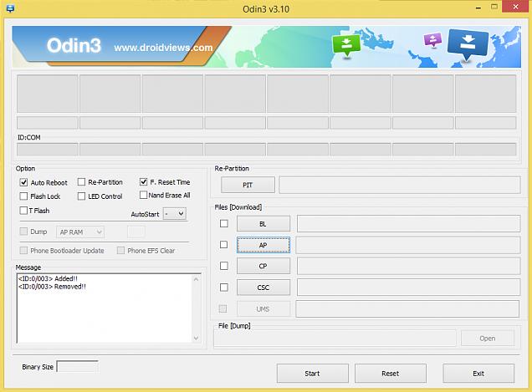Click the PIT button
532x392 pixels.
point(248,185)
